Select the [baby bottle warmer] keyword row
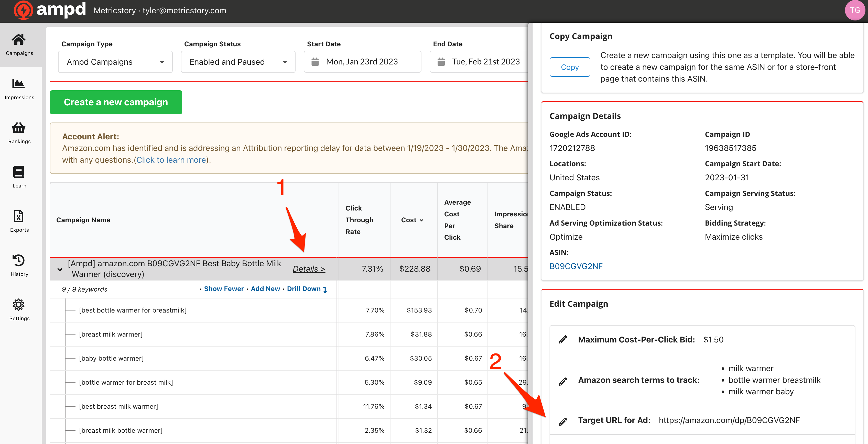The width and height of the screenshot is (868, 444). click(x=111, y=358)
